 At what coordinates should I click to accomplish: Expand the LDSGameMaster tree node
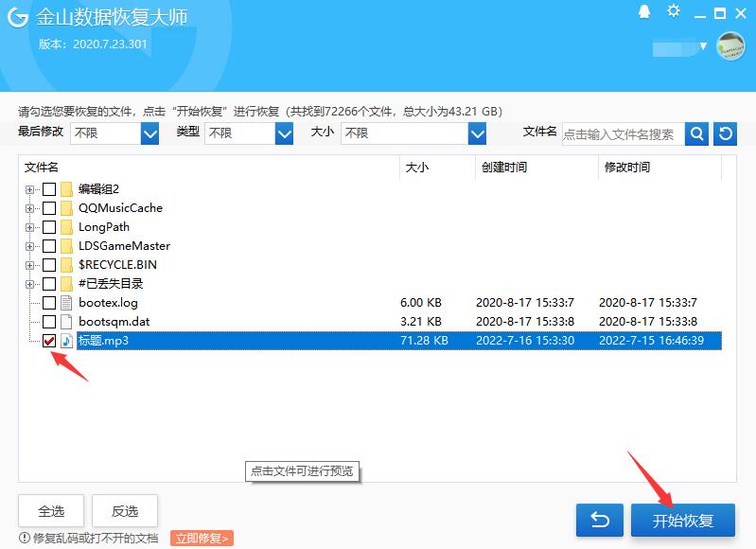(x=30, y=246)
